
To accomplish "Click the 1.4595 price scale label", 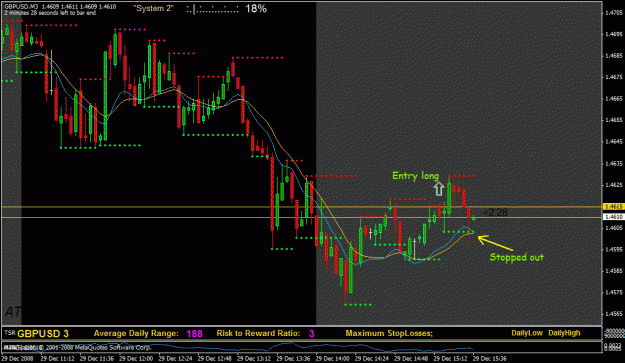I will click(614, 249).
